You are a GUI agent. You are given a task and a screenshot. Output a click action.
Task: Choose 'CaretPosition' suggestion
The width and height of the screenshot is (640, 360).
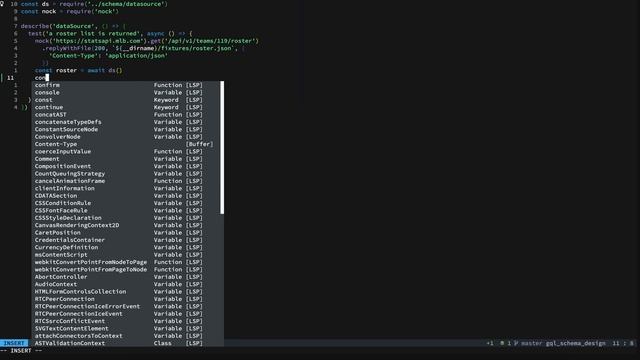(x=128, y=232)
